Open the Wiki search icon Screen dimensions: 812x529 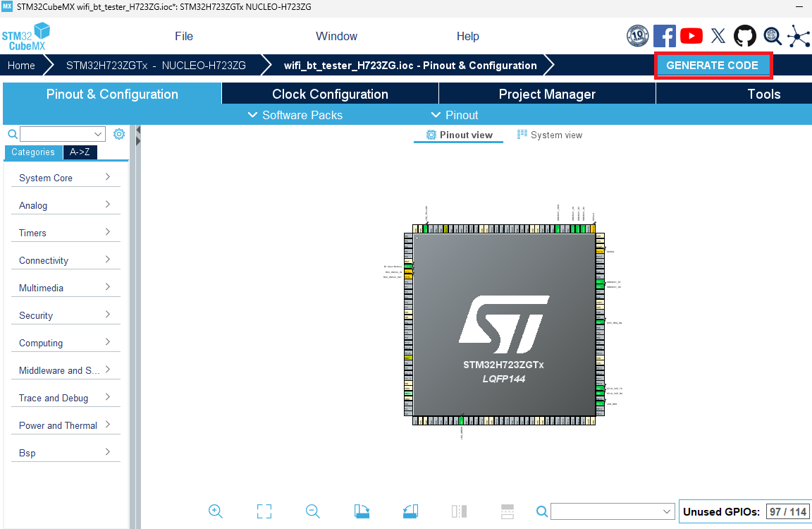[x=772, y=36]
